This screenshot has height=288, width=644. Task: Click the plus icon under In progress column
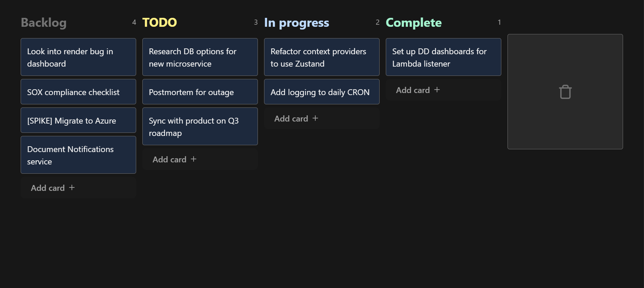[x=315, y=118]
